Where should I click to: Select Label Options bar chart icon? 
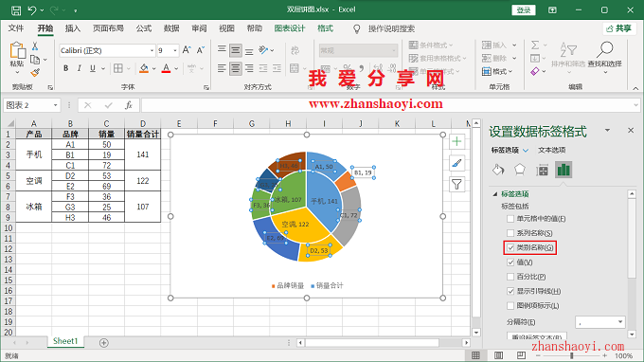coord(563,170)
